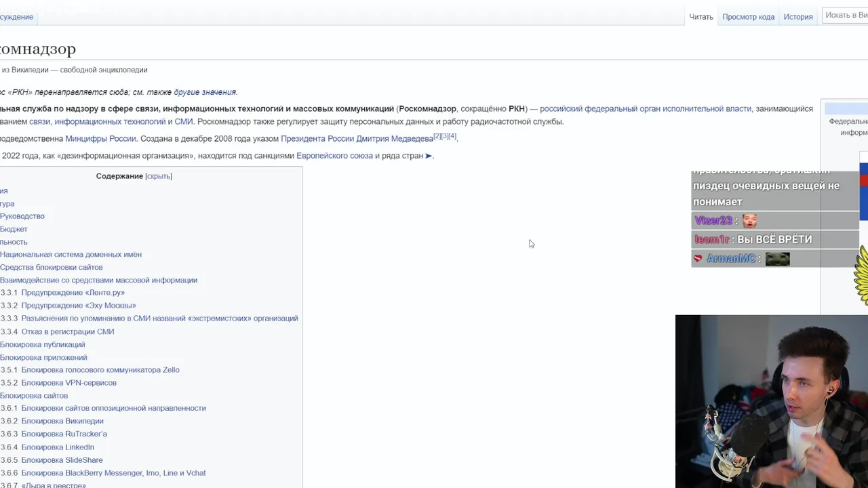Jump to Взаимодействие со средствами массовой информации
868x488 pixels.
click(98, 281)
